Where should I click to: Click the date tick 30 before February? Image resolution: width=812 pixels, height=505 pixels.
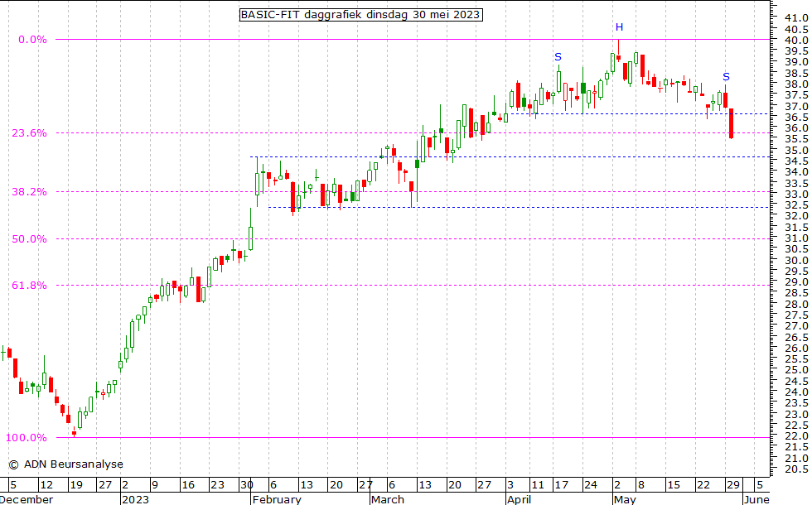click(247, 485)
